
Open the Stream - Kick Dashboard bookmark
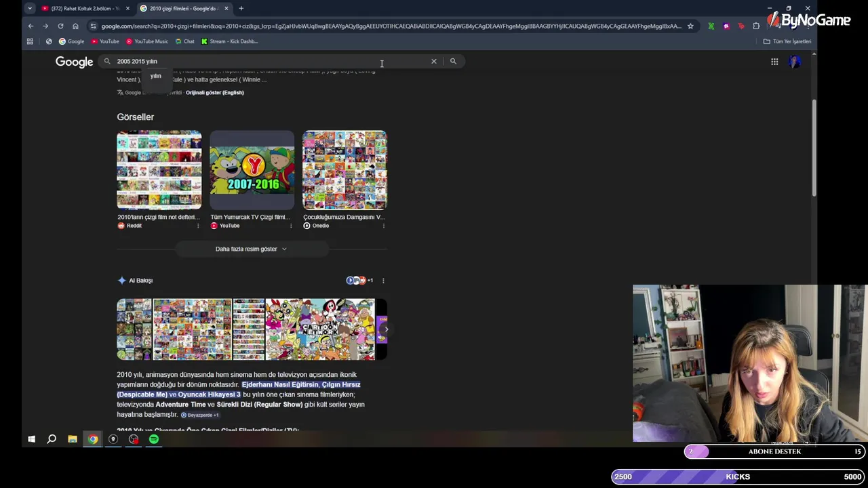(229, 41)
